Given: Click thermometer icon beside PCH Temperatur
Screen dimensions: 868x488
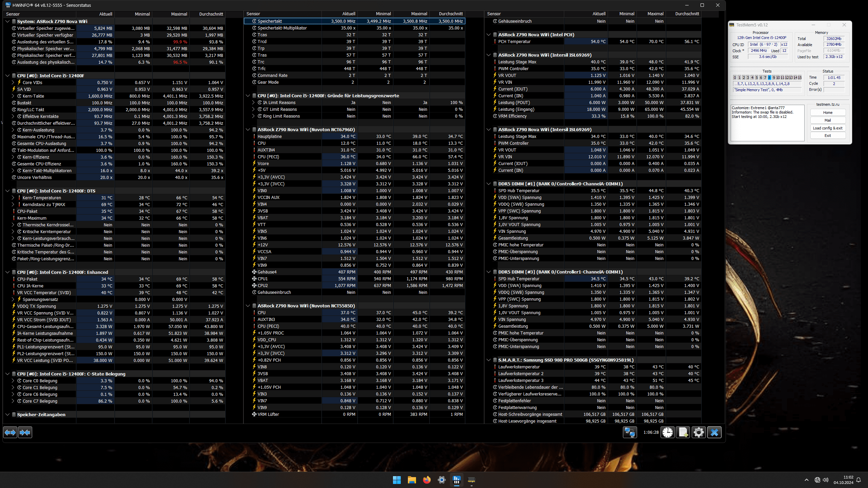Looking at the screenshot, I should click(495, 41).
